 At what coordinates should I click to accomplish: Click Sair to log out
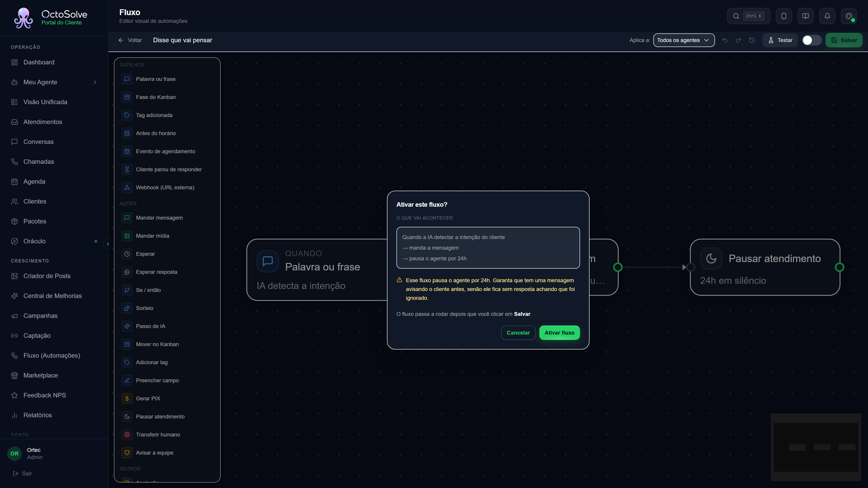pos(22,474)
